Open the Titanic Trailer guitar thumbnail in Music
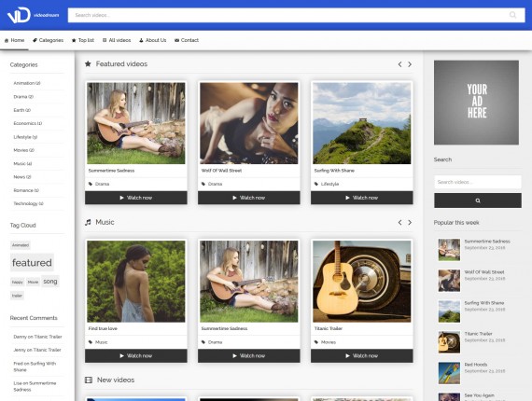This screenshot has width=532, height=401. [x=362, y=282]
